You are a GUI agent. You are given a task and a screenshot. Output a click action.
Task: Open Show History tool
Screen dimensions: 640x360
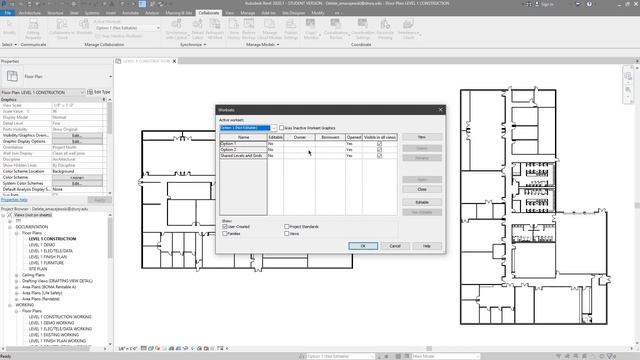234,29
